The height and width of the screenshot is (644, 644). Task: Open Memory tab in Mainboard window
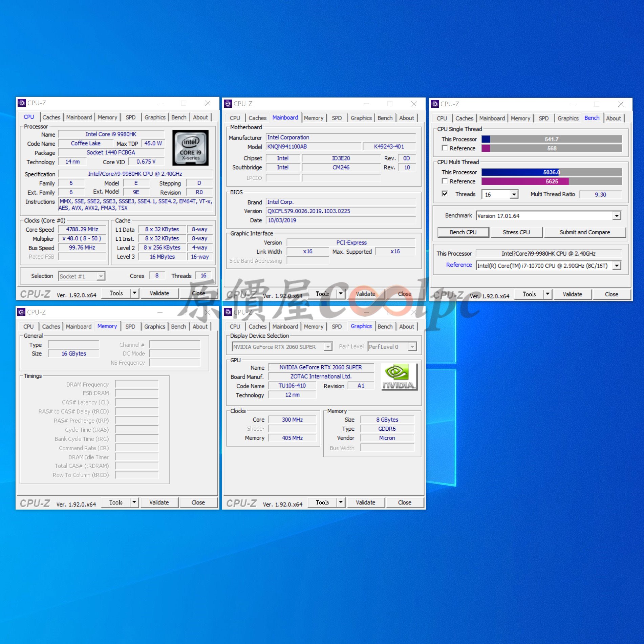(314, 118)
